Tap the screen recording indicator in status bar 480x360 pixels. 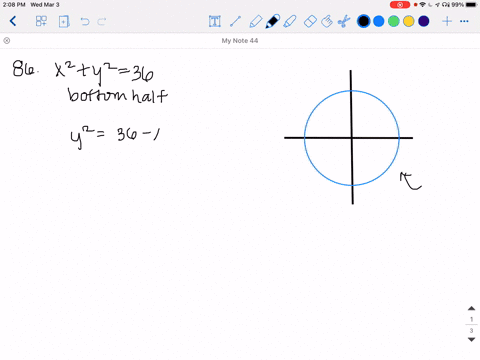click(x=400, y=5)
